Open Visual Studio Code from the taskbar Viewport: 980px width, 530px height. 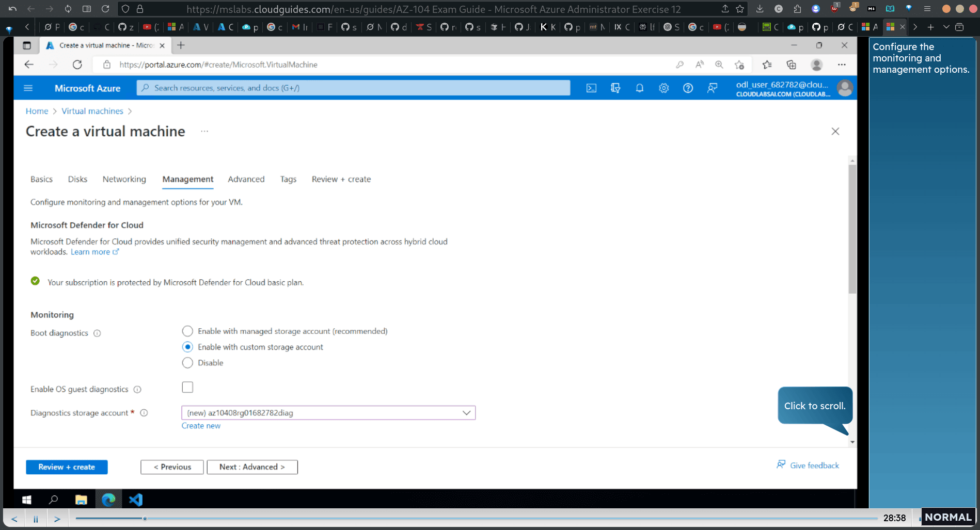pos(136,500)
